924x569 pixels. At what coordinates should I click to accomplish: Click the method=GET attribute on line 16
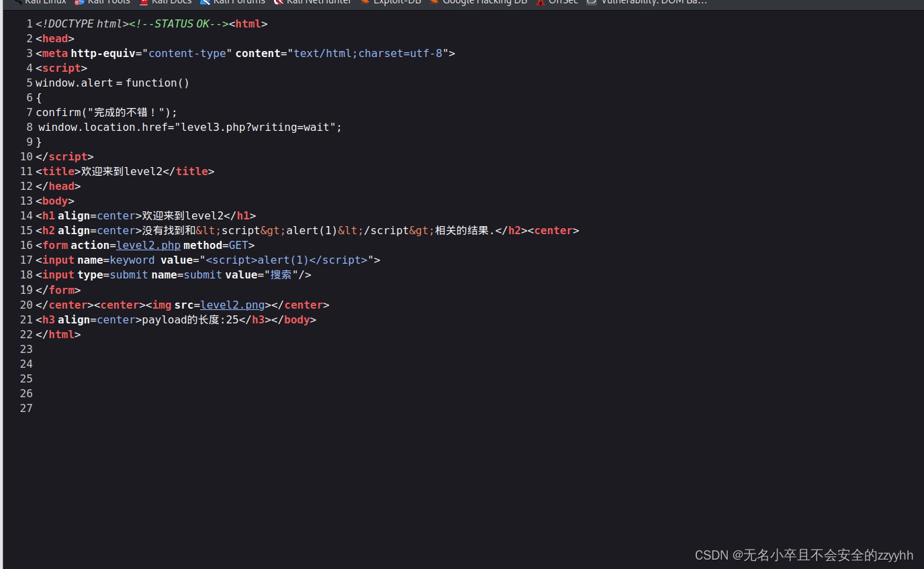point(216,246)
